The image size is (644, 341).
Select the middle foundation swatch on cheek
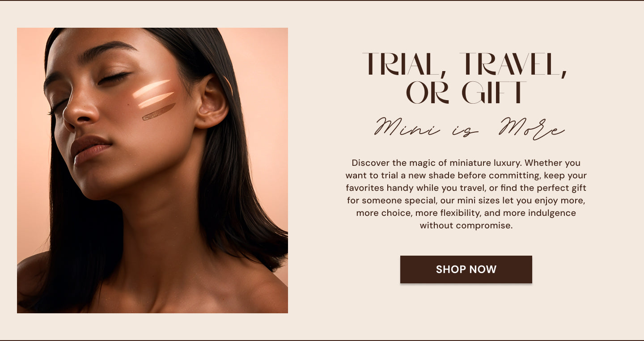click(x=155, y=100)
